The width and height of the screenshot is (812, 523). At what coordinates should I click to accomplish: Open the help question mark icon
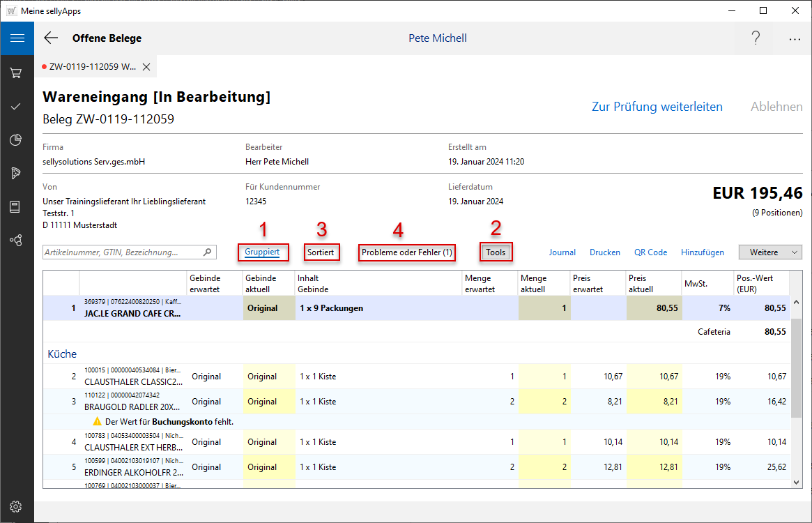click(x=756, y=38)
